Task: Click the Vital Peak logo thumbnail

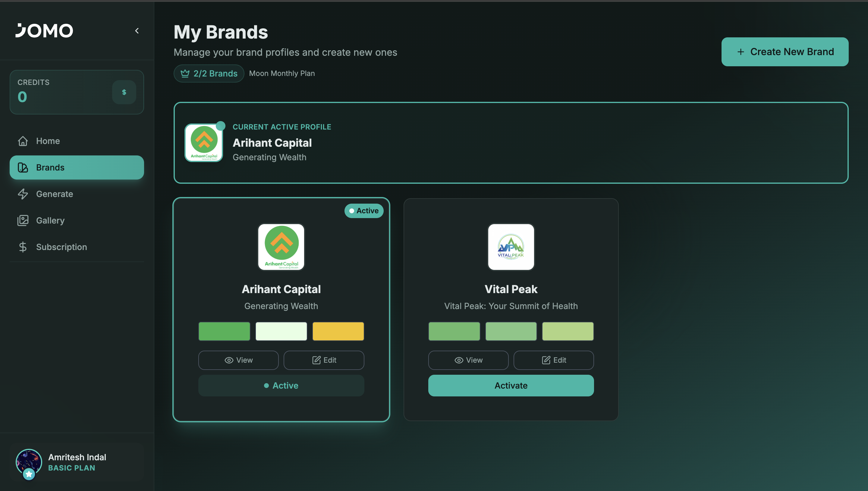Action: [x=511, y=247]
